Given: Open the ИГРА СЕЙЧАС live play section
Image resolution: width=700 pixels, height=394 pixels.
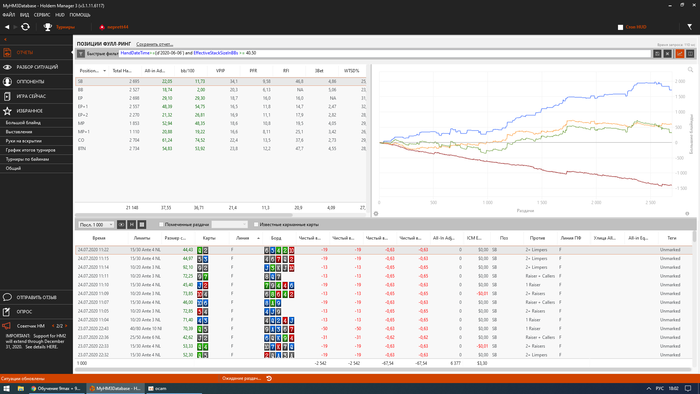Looking at the screenshot, I should pyautogui.click(x=36, y=96).
